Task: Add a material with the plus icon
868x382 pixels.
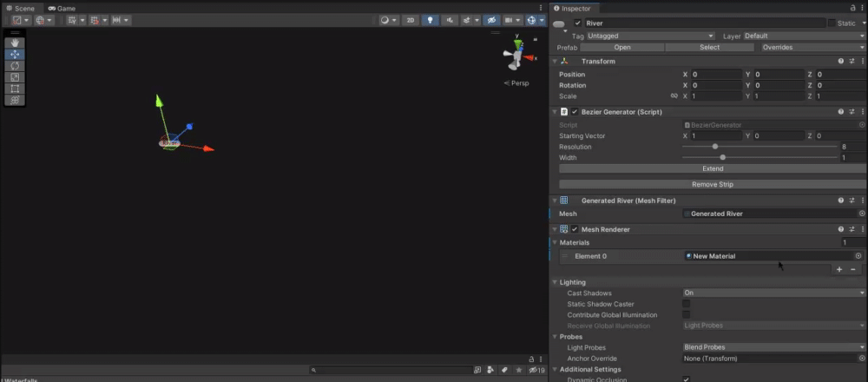Action: tap(839, 270)
